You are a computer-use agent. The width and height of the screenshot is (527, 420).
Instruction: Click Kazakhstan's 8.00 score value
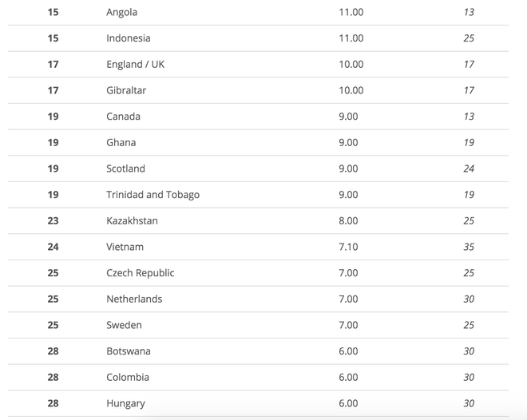pos(348,221)
